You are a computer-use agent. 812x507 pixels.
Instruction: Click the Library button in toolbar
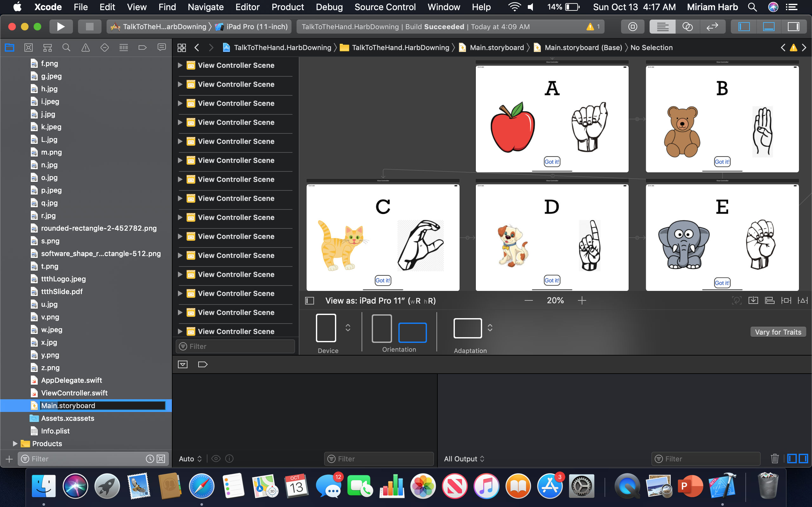pyautogui.click(x=632, y=27)
